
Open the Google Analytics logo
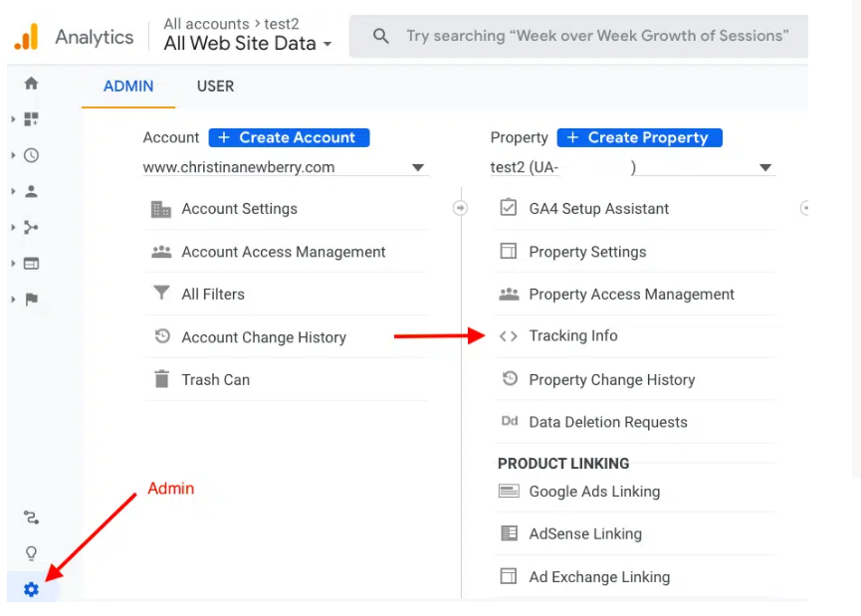(x=26, y=37)
